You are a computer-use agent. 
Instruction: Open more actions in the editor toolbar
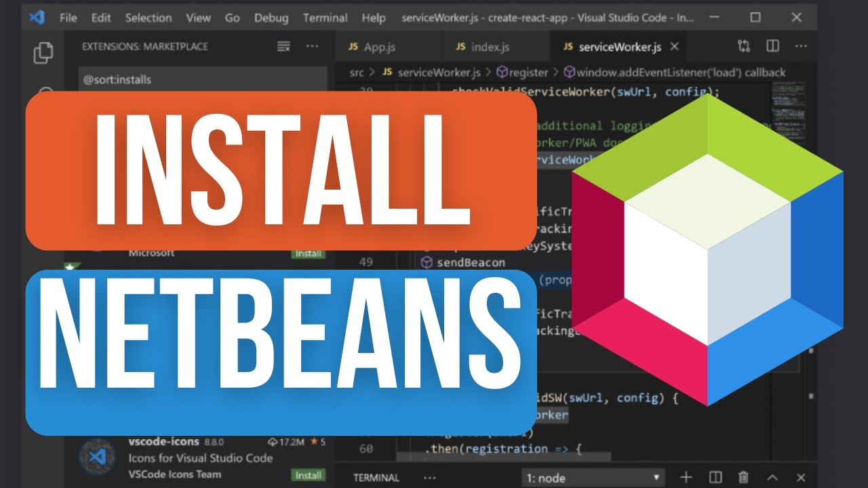(x=801, y=46)
